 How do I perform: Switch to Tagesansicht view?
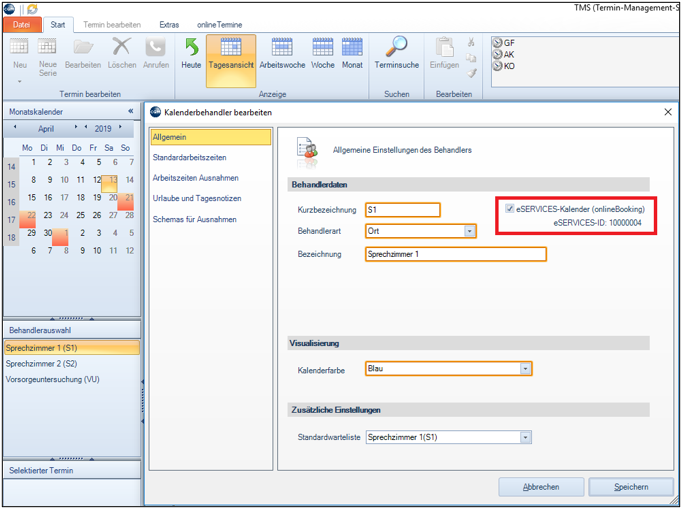coord(231,60)
